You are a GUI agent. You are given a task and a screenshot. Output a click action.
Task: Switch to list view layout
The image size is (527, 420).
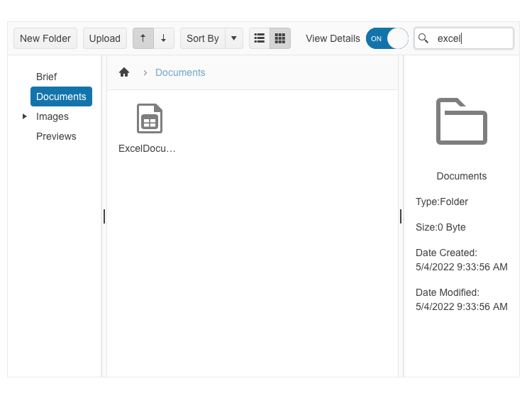tap(260, 38)
